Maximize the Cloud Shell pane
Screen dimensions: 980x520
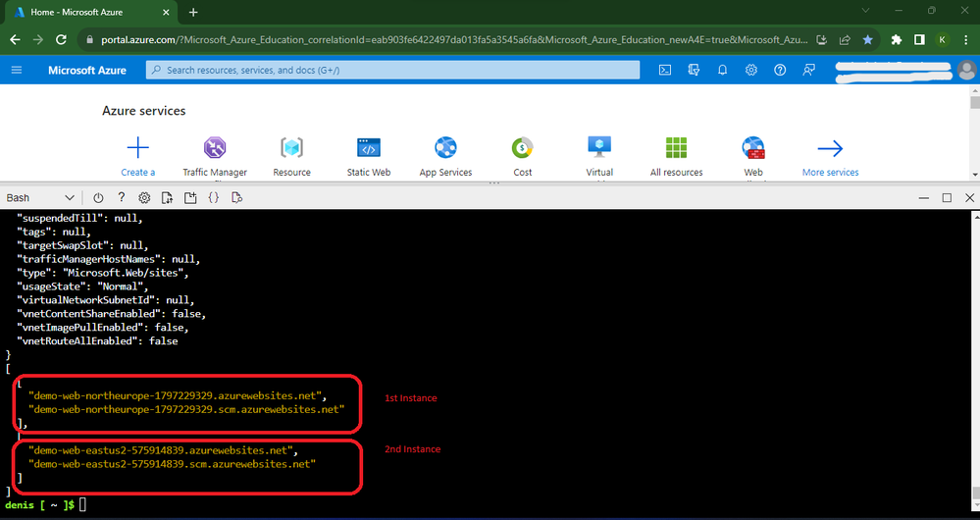[x=947, y=197]
